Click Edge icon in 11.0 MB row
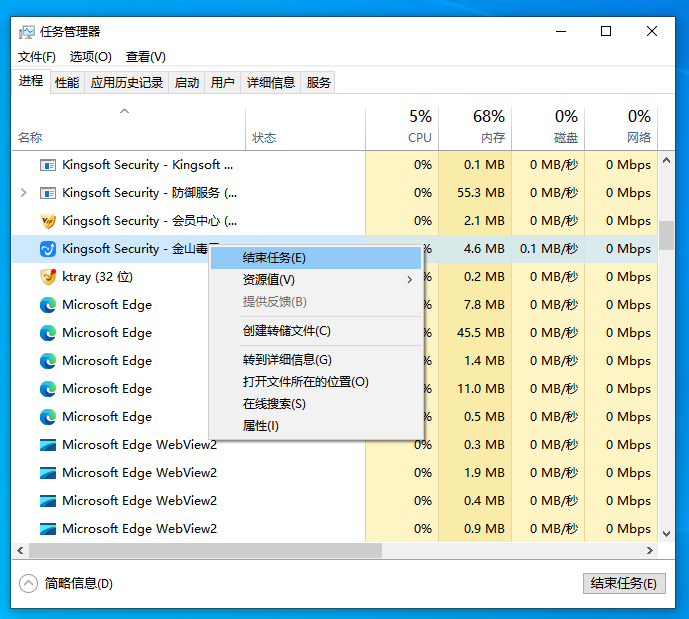Viewport: 689px width, 619px height. click(48, 389)
